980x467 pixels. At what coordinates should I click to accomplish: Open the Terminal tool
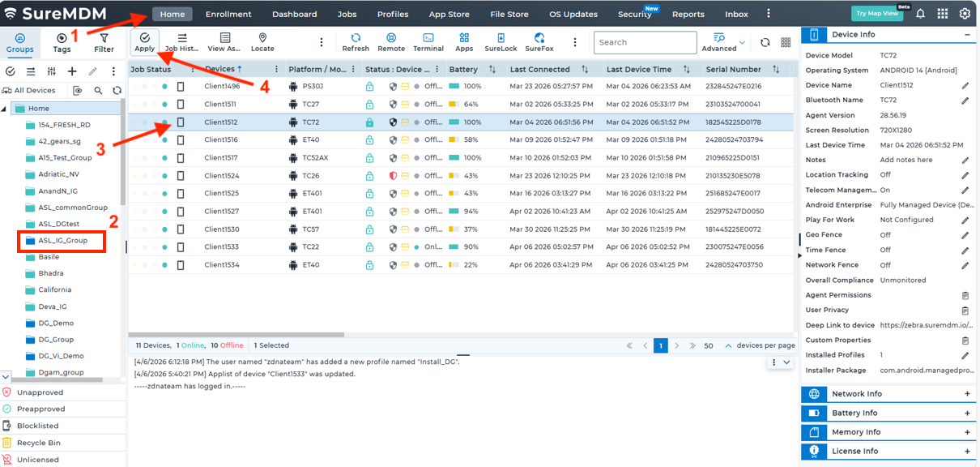click(428, 42)
